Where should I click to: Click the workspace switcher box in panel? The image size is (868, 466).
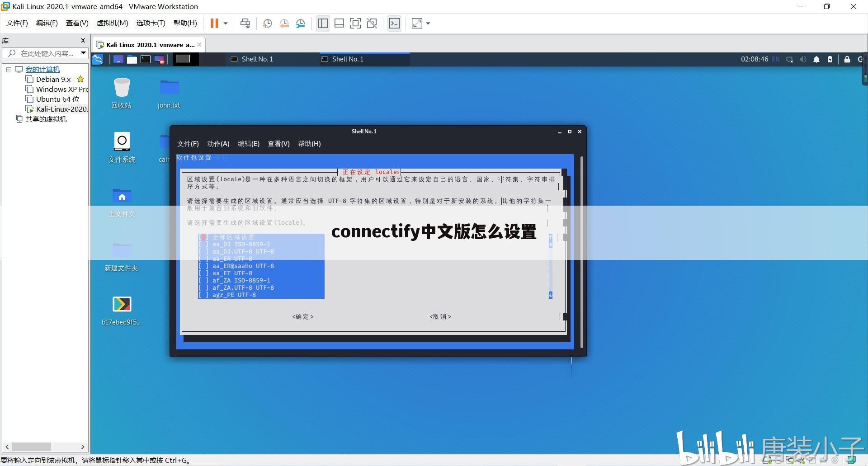(183, 59)
